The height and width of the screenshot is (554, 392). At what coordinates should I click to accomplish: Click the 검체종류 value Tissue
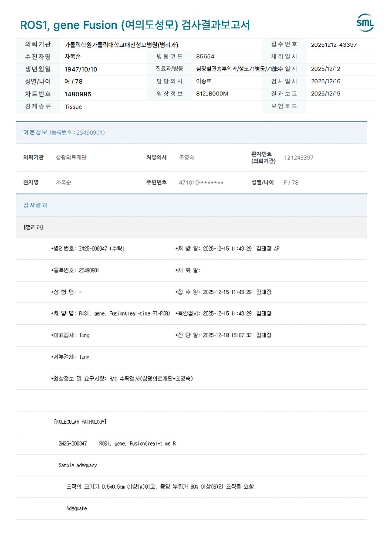pyautogui.click(x=73, y=107)
